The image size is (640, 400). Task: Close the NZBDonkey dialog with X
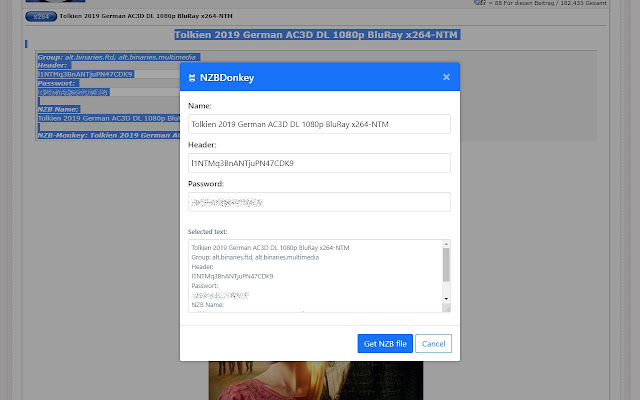click(446, 77)
